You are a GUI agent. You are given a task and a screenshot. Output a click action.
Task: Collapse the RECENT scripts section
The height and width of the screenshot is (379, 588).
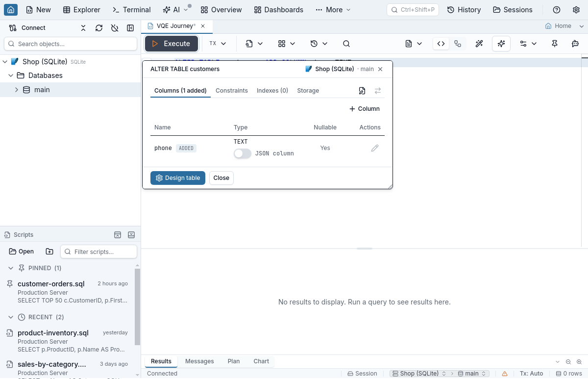click(11, 317)
